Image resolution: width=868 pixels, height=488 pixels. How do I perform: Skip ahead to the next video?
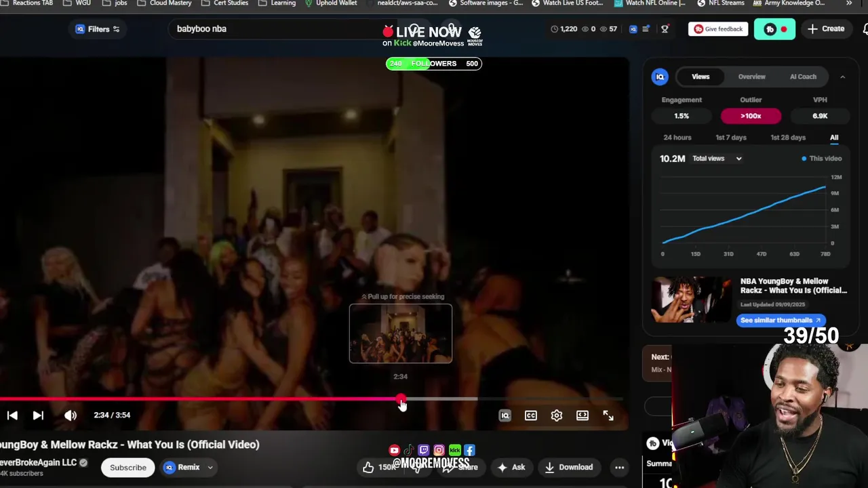pyautogui.click(x=38, y=415)
